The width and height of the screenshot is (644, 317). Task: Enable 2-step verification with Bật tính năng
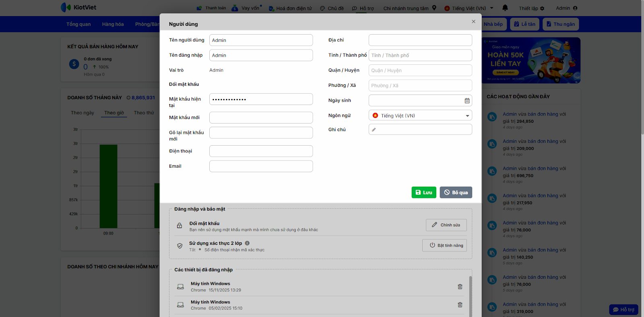point(444,245)
